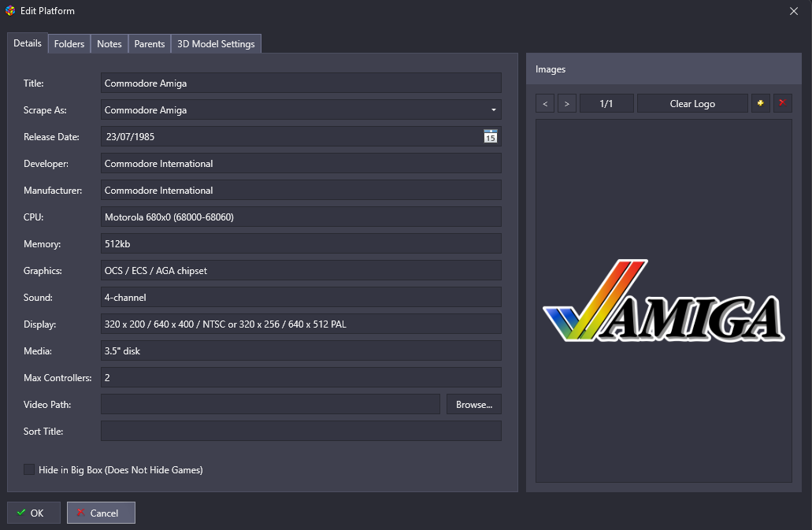
Task: Open the Notes tab
Action: (x=109, y=44)
